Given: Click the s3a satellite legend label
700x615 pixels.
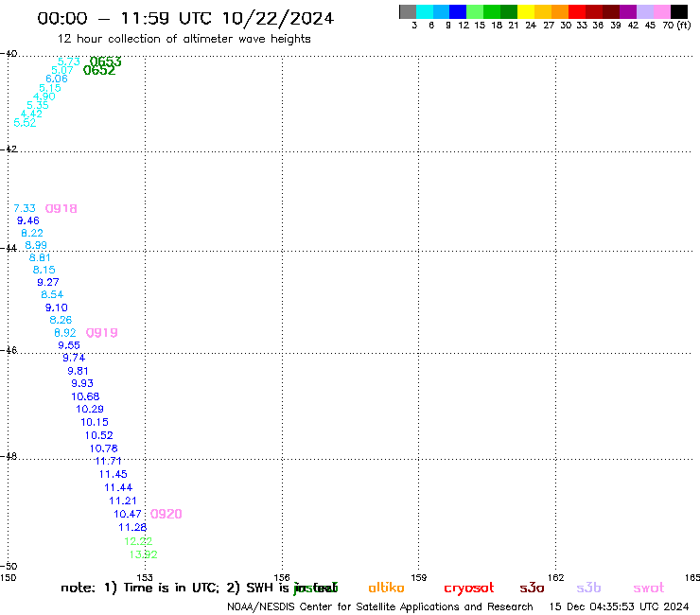Looking at the screenshot, I should coord(532,588).
